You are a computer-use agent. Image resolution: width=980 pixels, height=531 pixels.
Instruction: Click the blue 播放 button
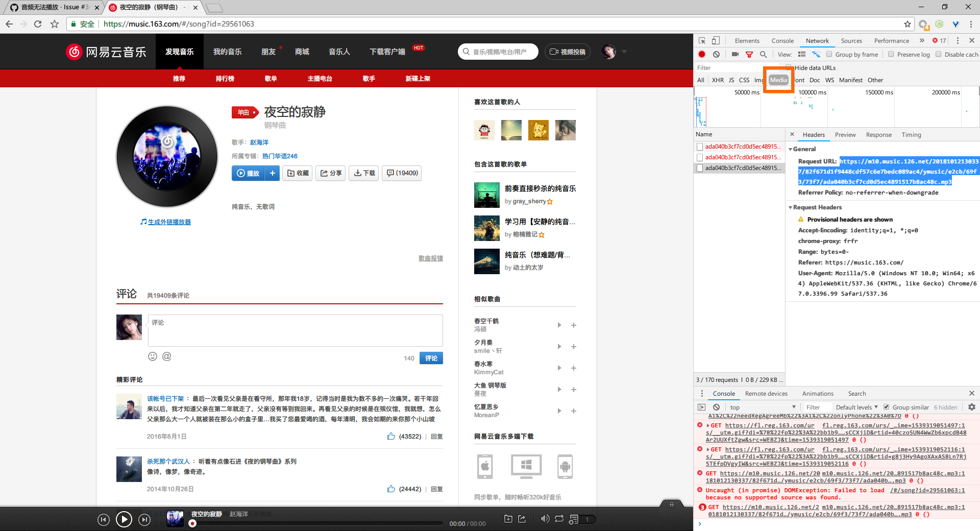click(x=249, y=173)
